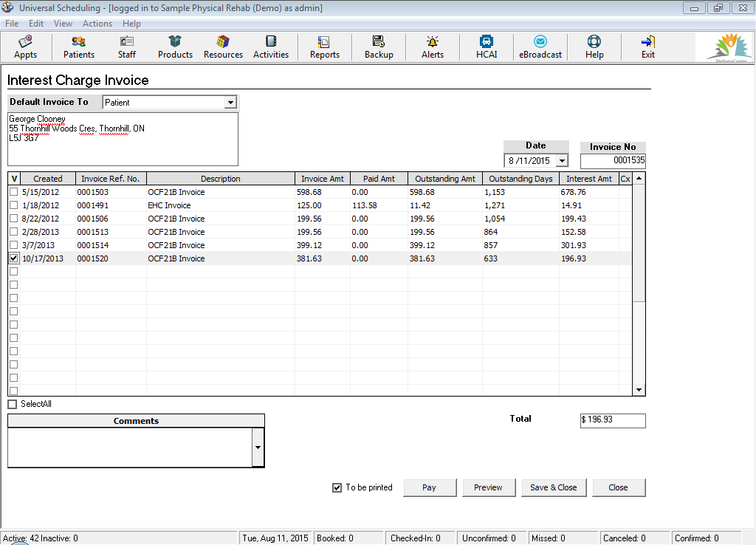This screenshot has height=545, width=756.
Task: Click the Description column header
Action: pos(220,179)
